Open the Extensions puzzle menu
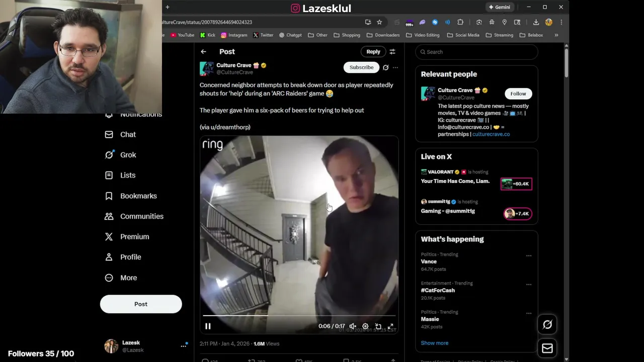This screenshot has width=644, height=362. click(460, 22)
